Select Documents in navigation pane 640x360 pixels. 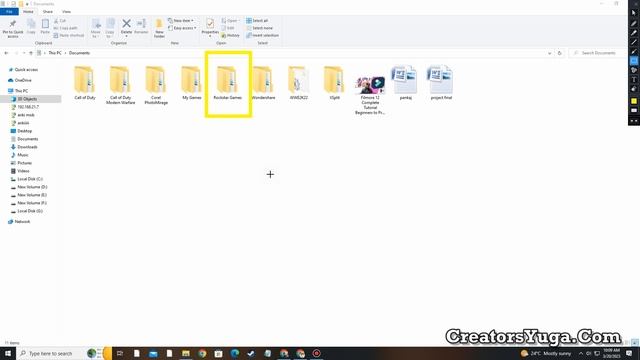[x=24, y=139]
